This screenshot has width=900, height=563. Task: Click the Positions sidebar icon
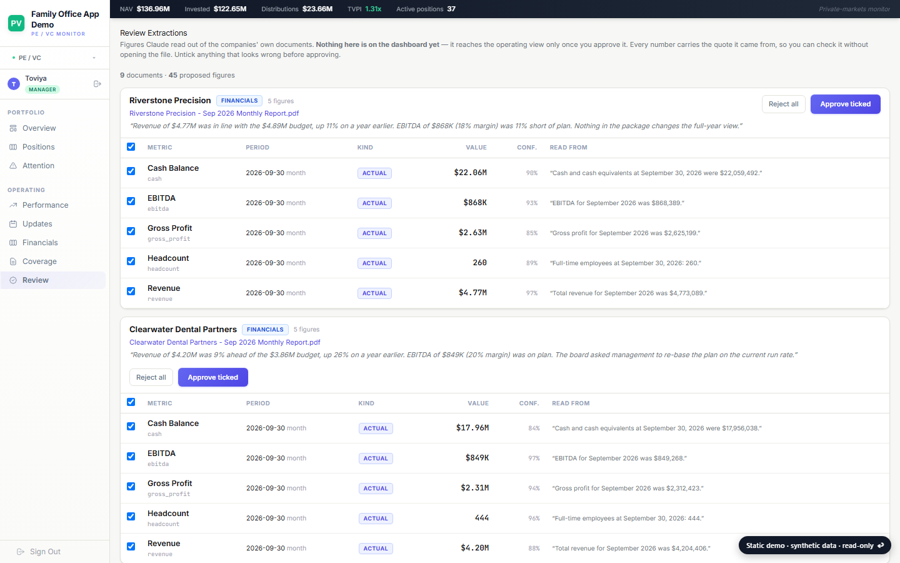13,147
